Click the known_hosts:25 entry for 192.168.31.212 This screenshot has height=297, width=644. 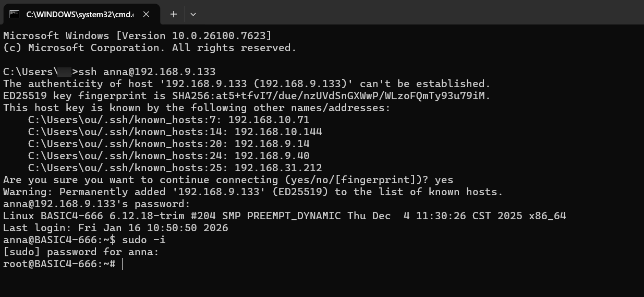point(175,168)
